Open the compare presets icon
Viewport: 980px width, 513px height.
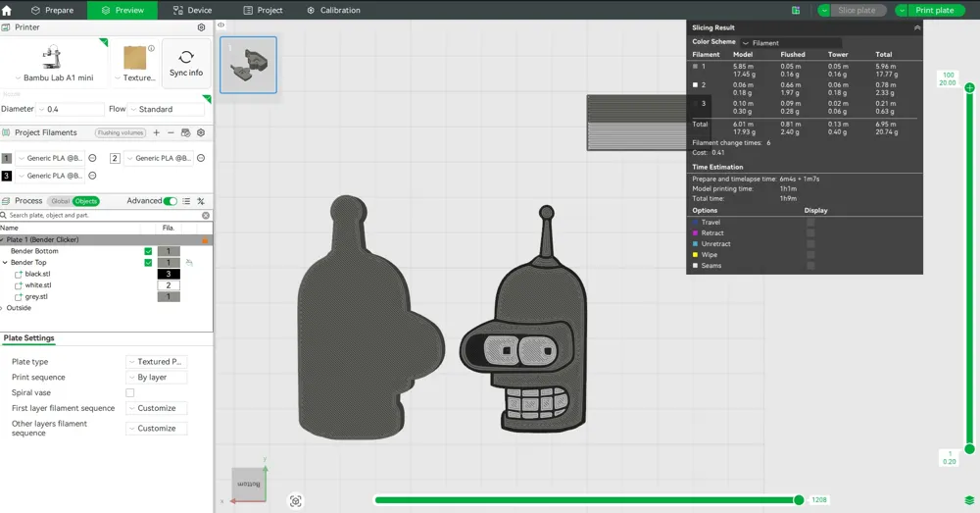(x=201, y=201)
